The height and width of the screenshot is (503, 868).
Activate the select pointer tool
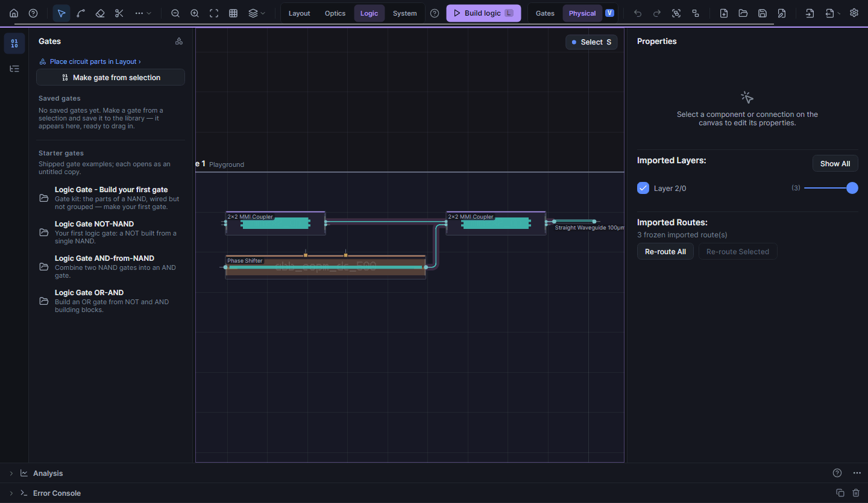61,13
